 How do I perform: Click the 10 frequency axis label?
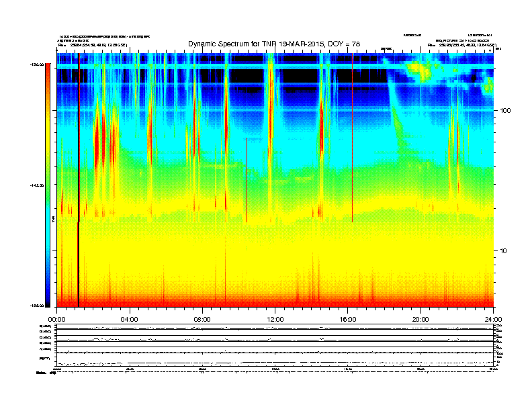(x=504, y=251)
